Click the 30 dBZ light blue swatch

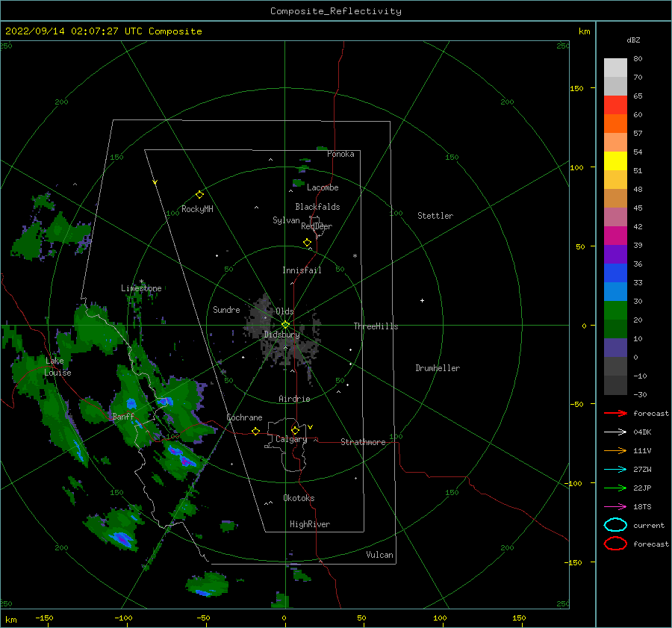point(615,291)
